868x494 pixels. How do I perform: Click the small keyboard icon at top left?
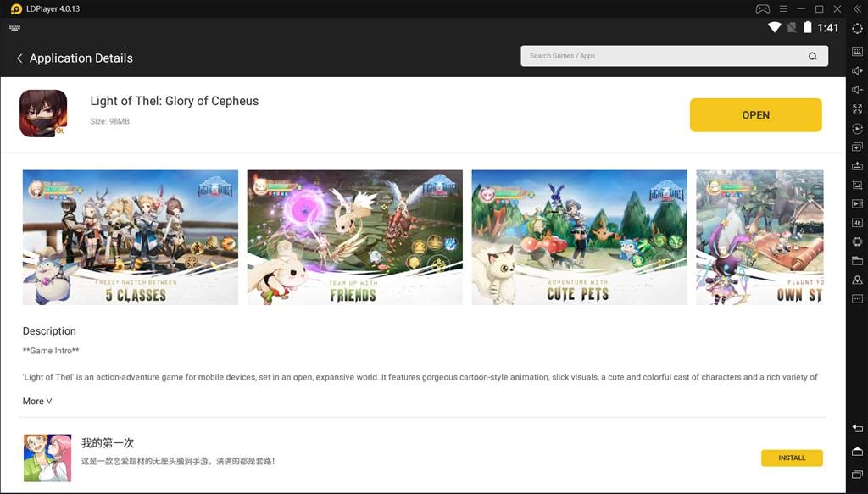coord(15,28)
